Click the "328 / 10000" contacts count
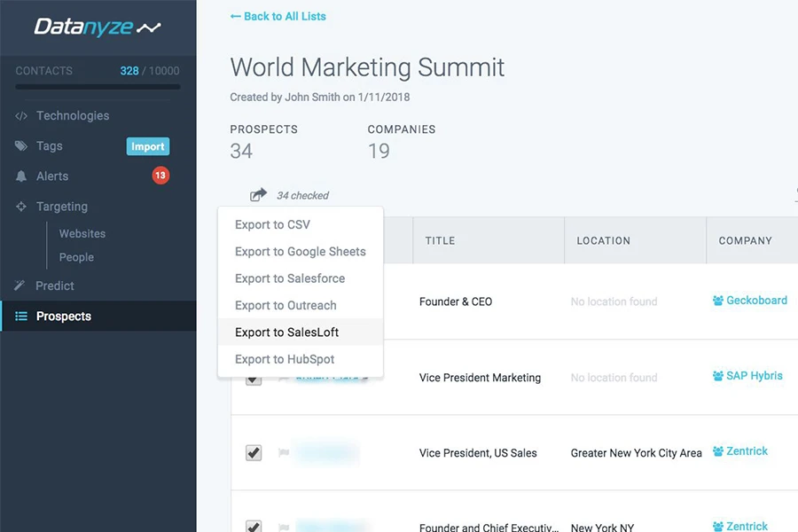The height and width of the screenshot is (532, 798). point(150,71)
